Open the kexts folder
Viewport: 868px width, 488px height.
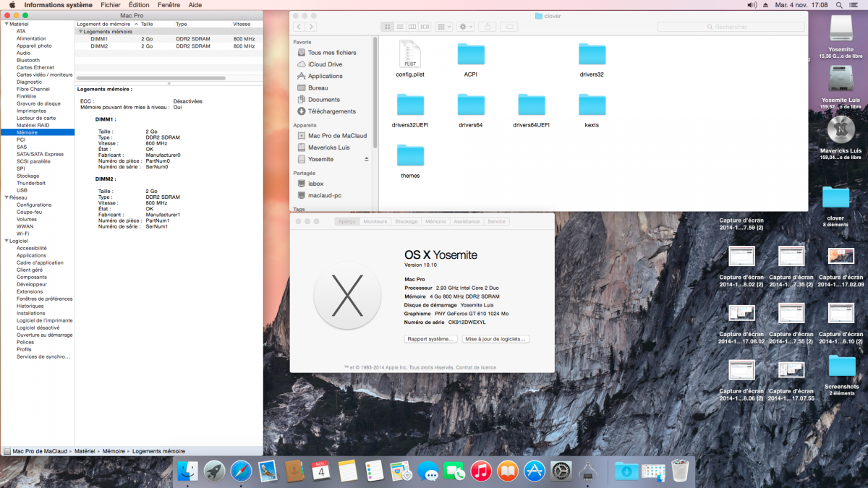[592, 108]
